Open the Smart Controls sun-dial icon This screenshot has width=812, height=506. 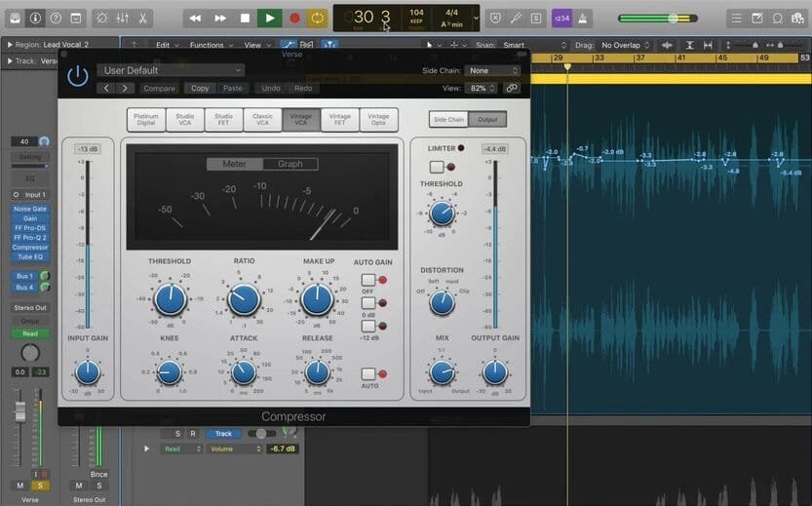tap(102, 19)
